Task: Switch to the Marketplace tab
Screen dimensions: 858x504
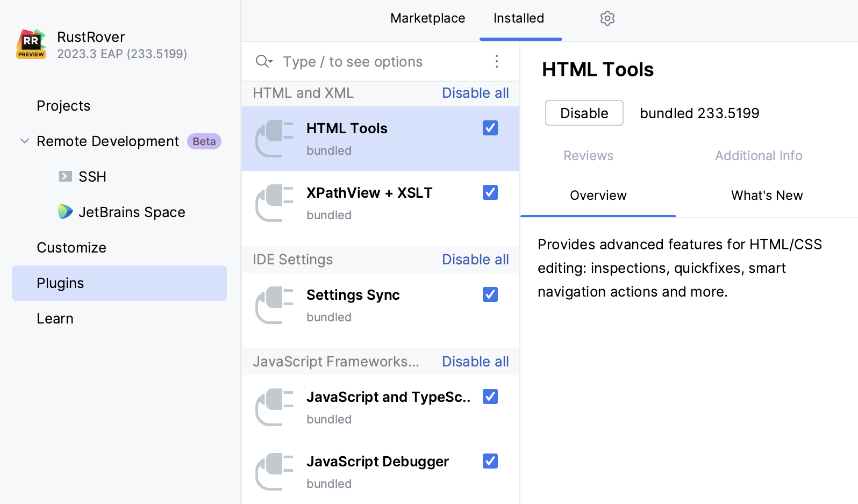Action: tap(427, 18)
